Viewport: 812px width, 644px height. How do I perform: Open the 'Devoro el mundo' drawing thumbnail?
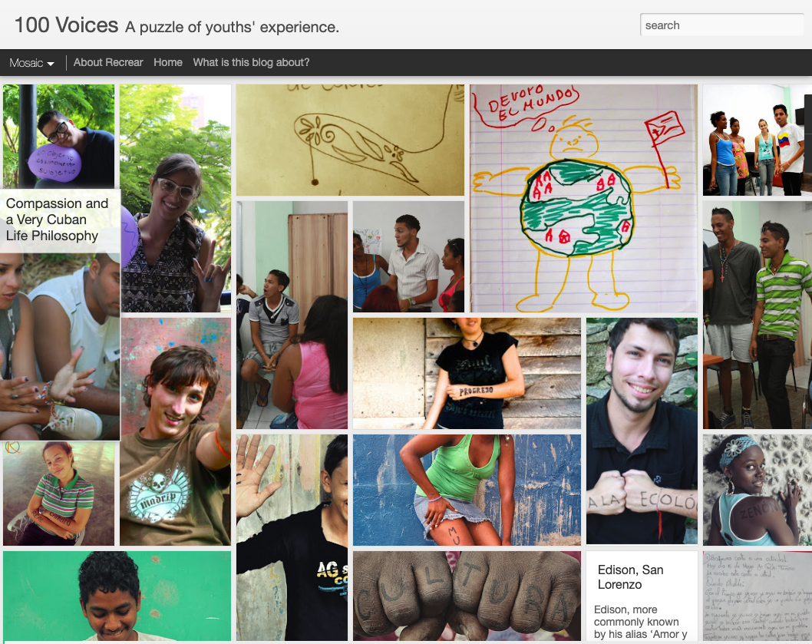[x=583, y=199]
